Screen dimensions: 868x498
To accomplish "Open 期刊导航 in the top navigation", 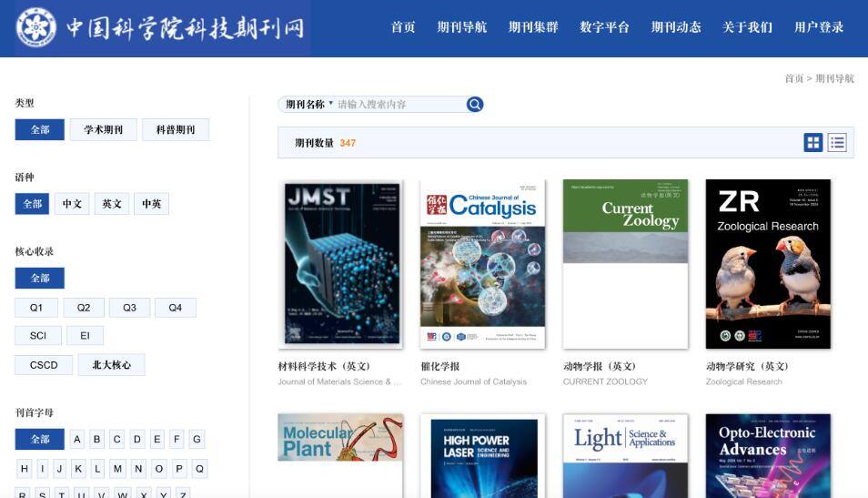I will (461, 27).
